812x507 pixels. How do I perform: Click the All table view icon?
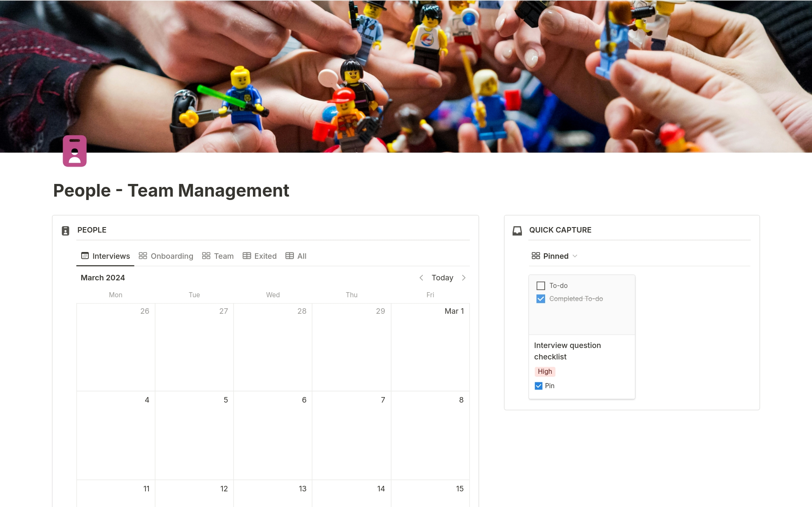[x=290, y=255]
